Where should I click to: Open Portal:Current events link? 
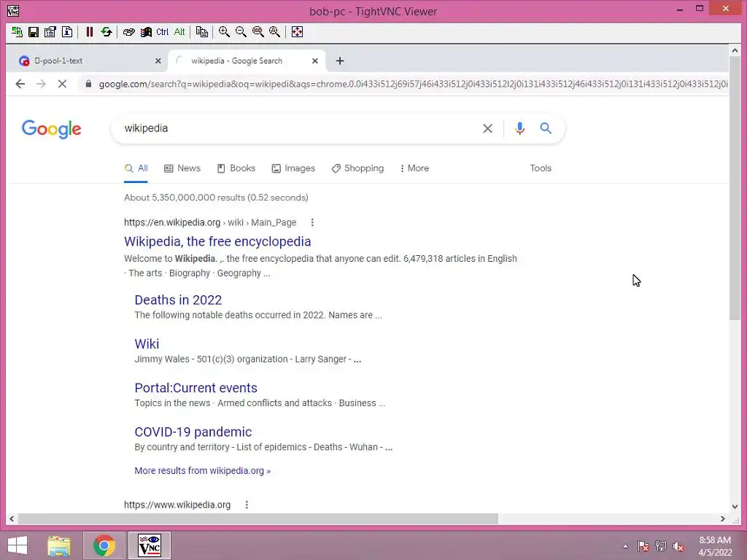pyautogui.click(x=196, y=388)
